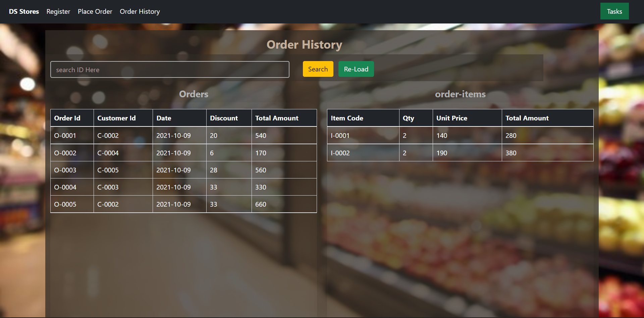Click the order-items table title

point(460,94)
